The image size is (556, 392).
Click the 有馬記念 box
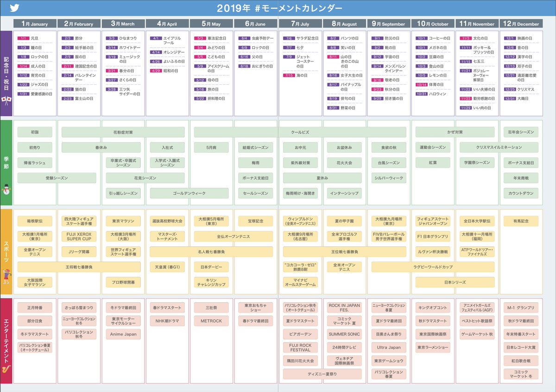coord(521,221)
